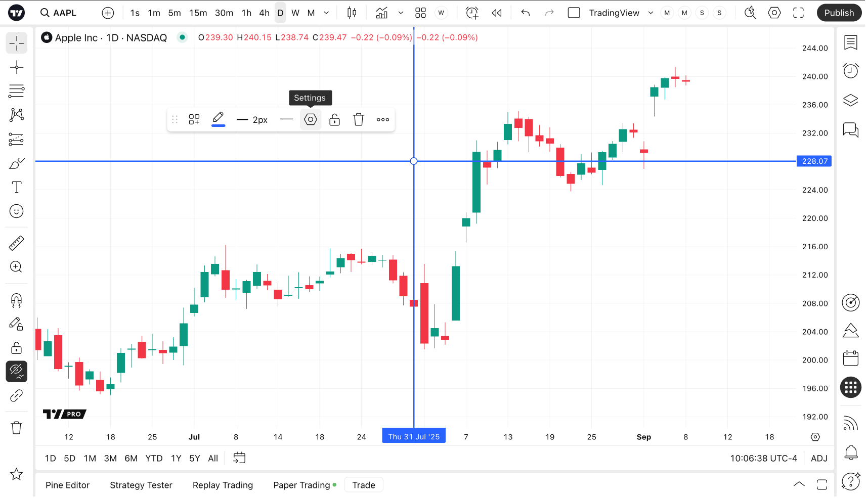Lock the selected drawing
Screen dimensions: 868x498
pos(334,120)
